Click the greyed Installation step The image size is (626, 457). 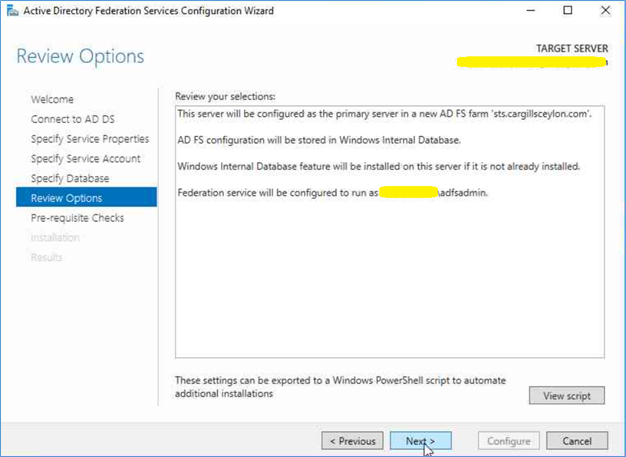tap(55, 238)
